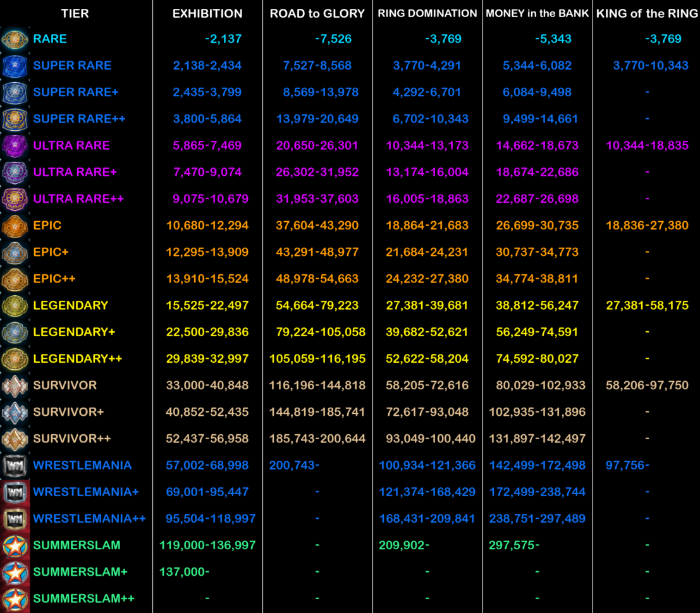Image resolution: width=700 pixels, height=613 pixels.
Task: Click the LEGENDARY+ belt icon
Action: coord(15,332)
